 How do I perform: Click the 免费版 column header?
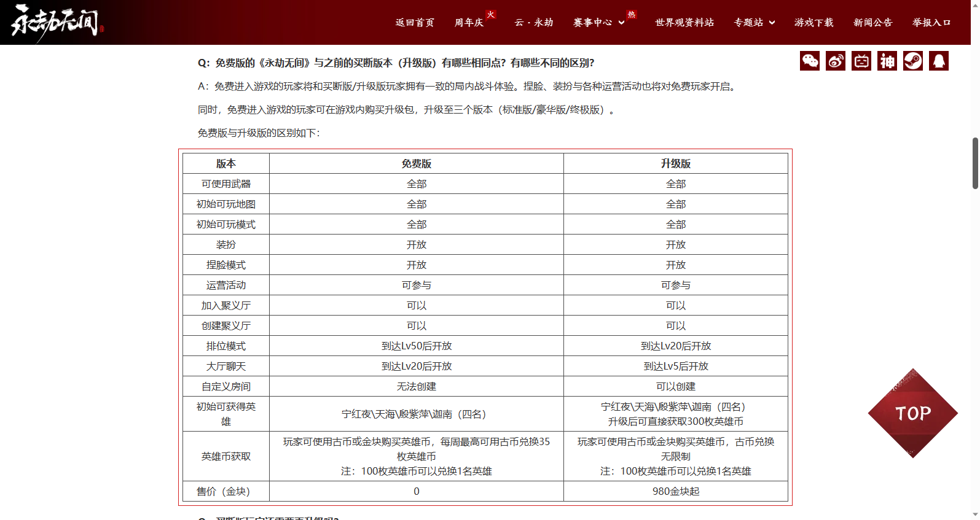pos(417,164)
